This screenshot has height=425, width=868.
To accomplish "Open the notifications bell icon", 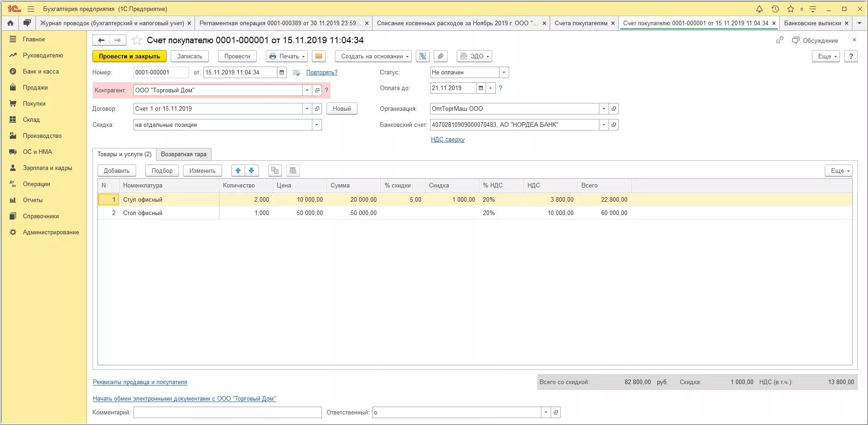I will pyautogui.click(x=759, y=9).
